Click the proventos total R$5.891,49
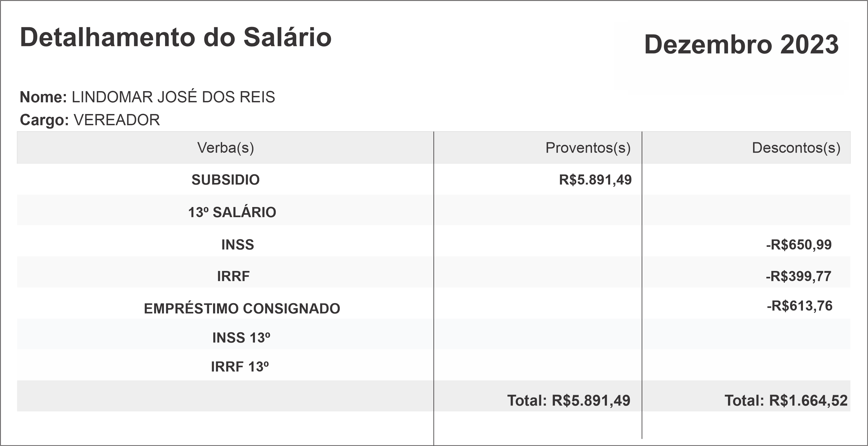 point(569,400)
